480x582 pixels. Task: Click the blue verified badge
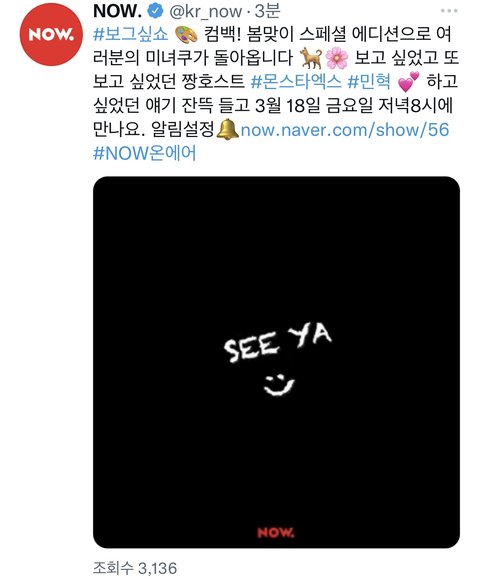click(x=156, y=11)
